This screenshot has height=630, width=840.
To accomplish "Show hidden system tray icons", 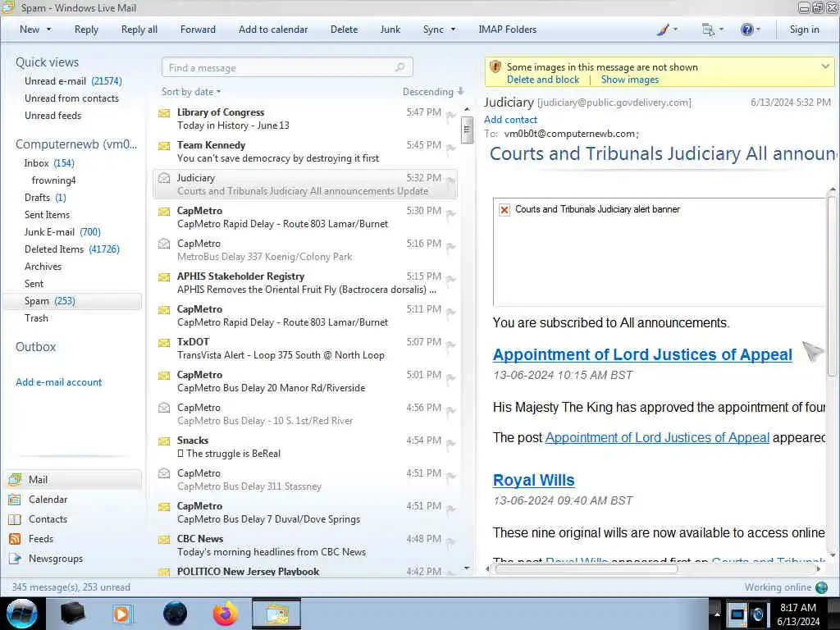I will tap(717, 614).
